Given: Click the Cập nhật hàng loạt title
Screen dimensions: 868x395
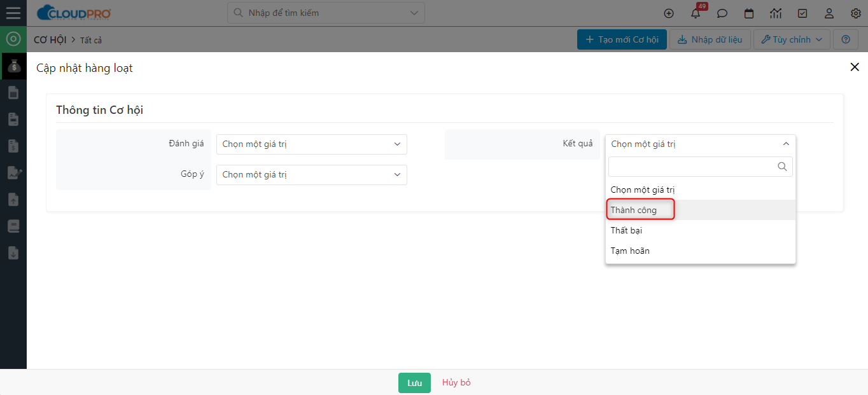Looking at the screenshot, I should tap(85, 68).
